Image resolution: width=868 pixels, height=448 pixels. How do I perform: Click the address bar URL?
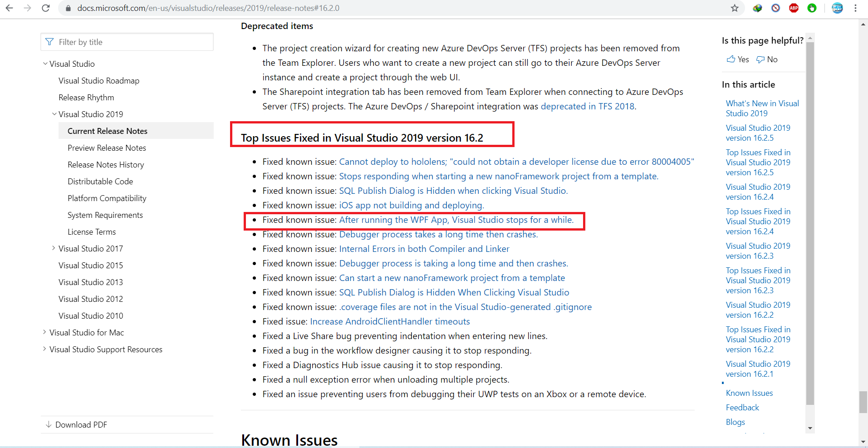point(208,8)
